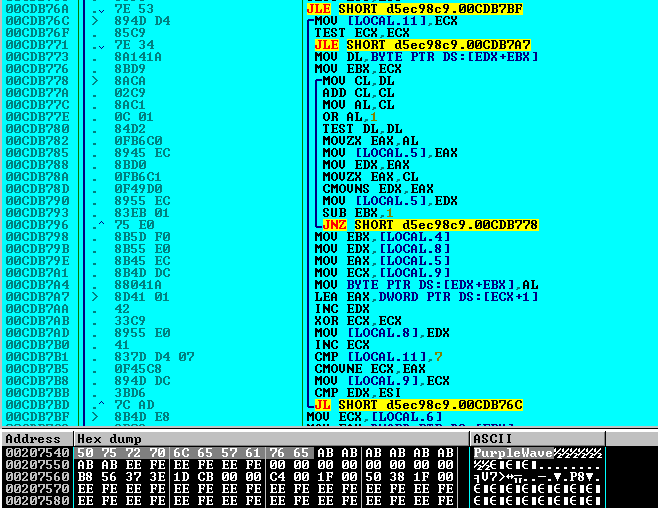Viewport: 658px width, 508px height.
Task: Click the upward jump arrow at address 00CDB796
Action: tap(92, 225)
